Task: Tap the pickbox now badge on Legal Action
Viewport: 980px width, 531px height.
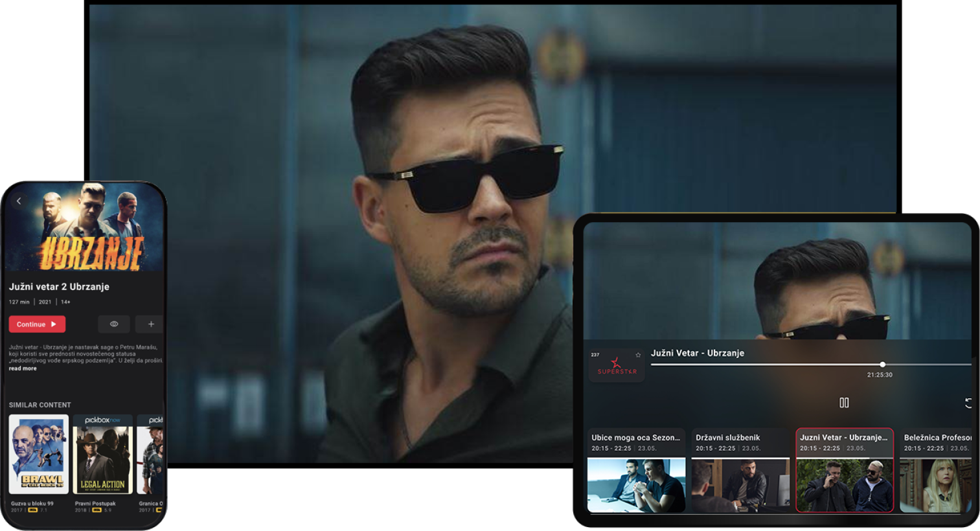Action: 102,420
